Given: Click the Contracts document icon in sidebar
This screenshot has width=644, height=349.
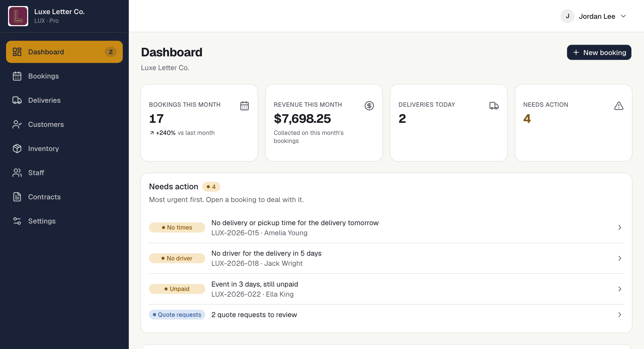Looking at the screenshot, I should [17, 197].
